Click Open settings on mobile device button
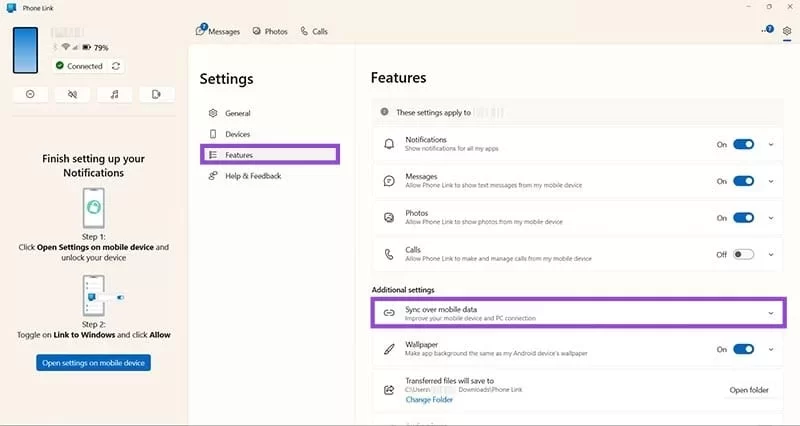Screen dimensions: 800x426 (x=93, y=362)
